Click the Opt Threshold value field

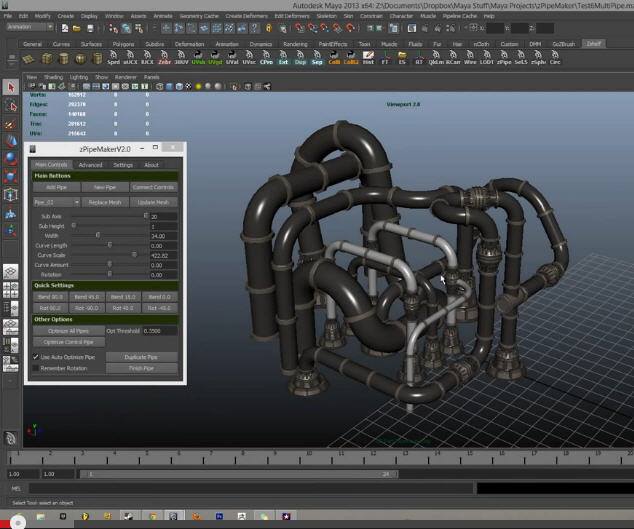coord(161,330)
